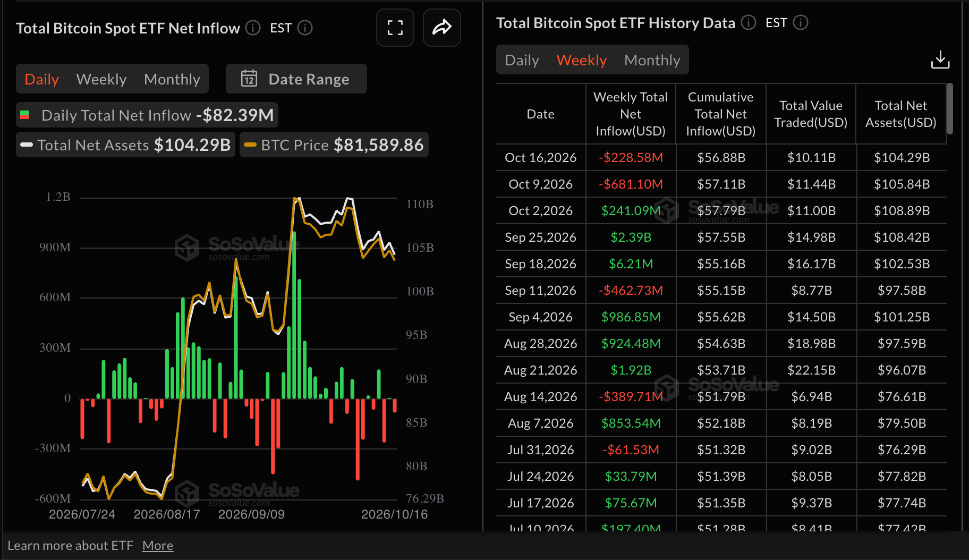Viewport: 969px width, 560px height.
Task: Share the Net Inflow chart
Action: [441, 28]
